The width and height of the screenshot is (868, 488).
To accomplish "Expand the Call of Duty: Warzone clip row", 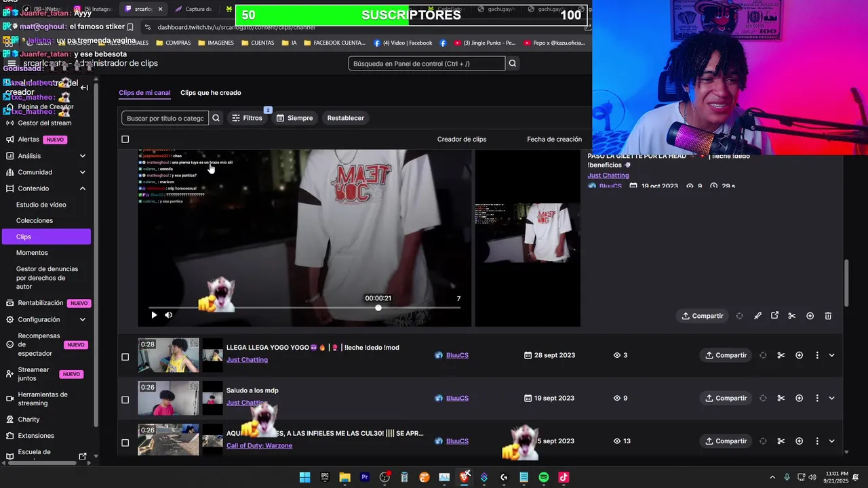I will pos(832,441).
